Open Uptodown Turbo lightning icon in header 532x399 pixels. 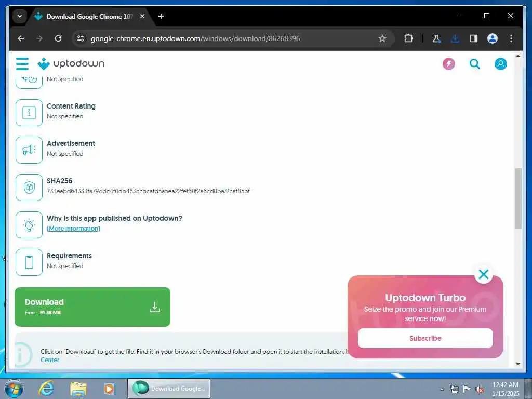448,64
